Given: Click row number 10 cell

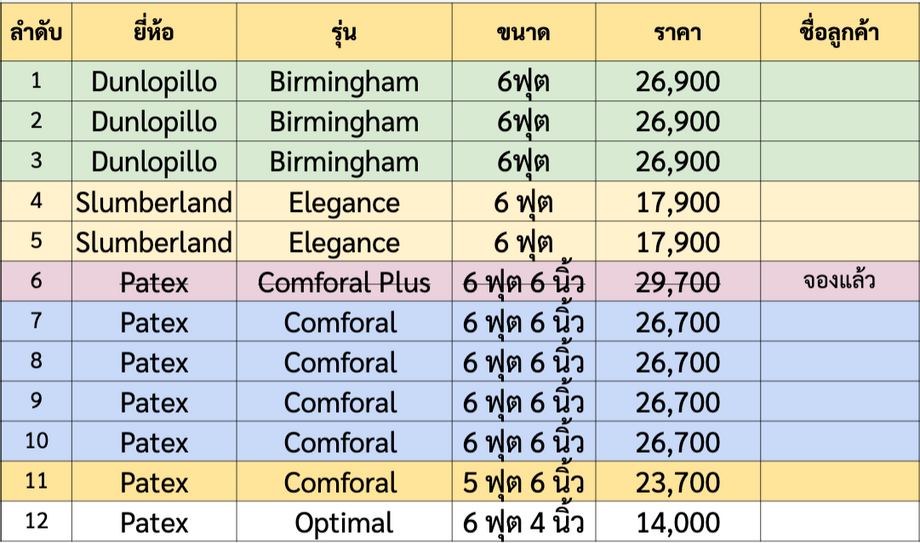Looking at the screenshot, I should 36,441.
